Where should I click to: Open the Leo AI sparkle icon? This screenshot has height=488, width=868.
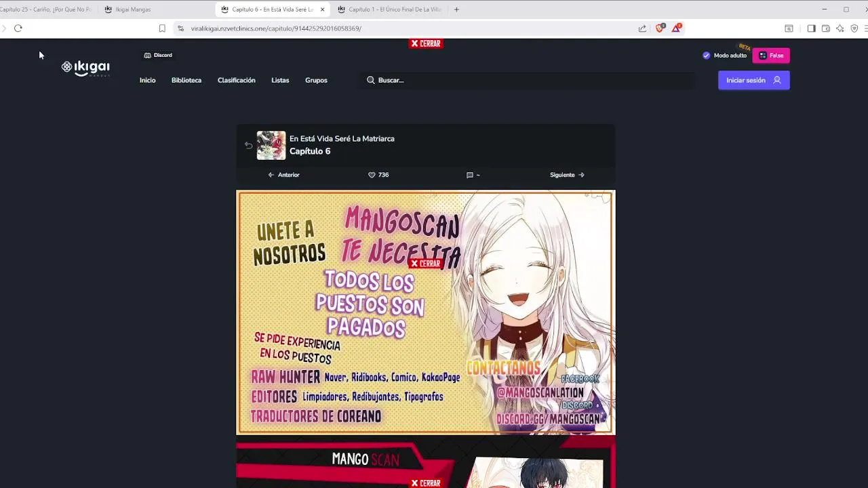(840, 28)
